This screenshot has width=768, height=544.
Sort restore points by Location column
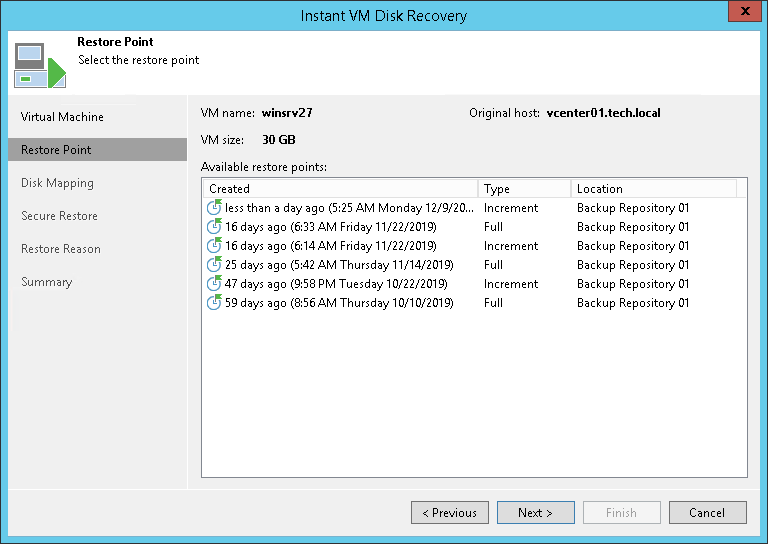point(653,189)
